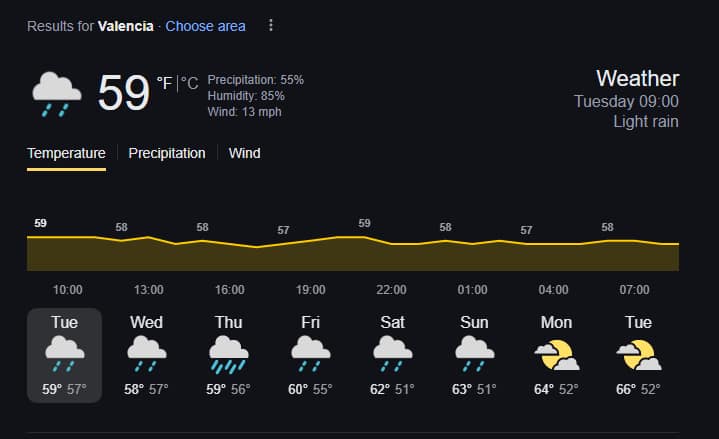
Task: Select the second Tuesday's partly sunny icon
Action: (x=638, y=353)
